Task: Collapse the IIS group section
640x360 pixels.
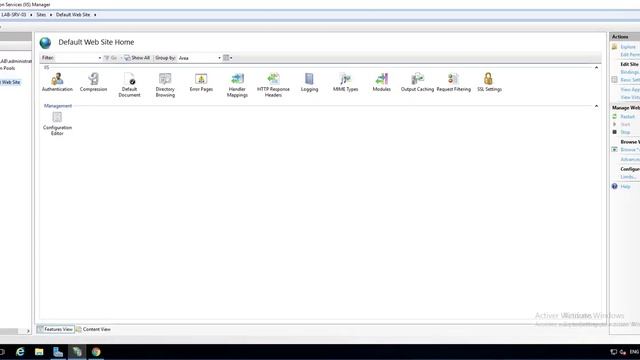Action: [x=596, y=68]
